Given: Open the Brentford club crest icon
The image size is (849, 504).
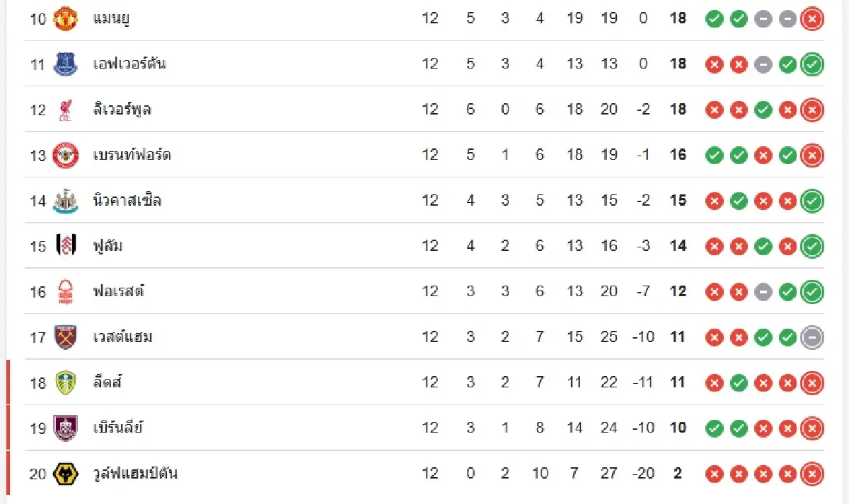Looking at the screenshot, I should click(x=66, y=155).
